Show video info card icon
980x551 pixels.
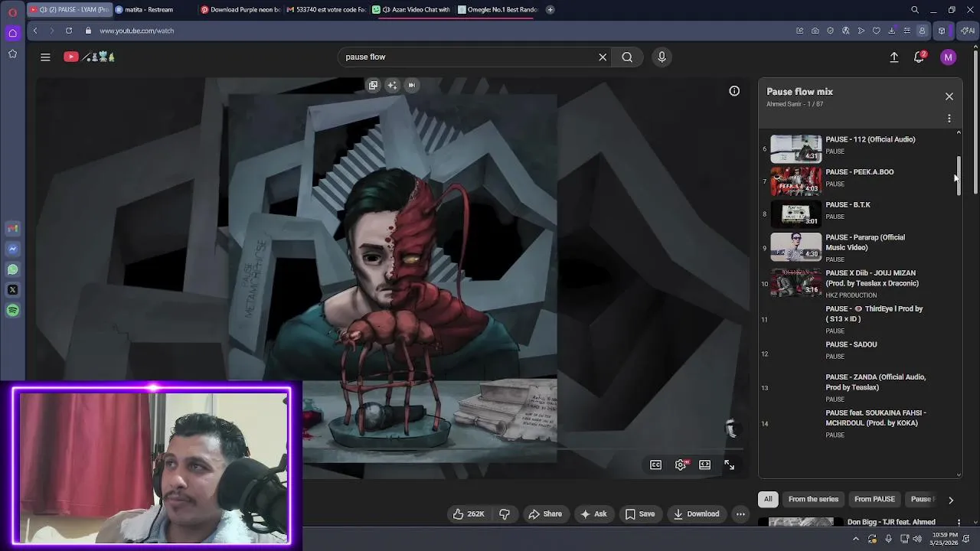coord(734,91)
